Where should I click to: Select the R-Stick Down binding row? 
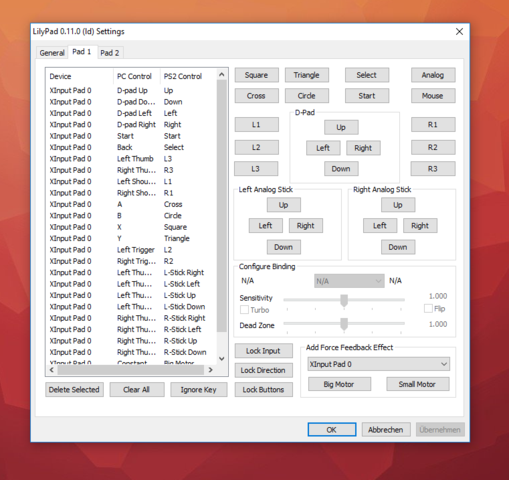click(131, 352)
